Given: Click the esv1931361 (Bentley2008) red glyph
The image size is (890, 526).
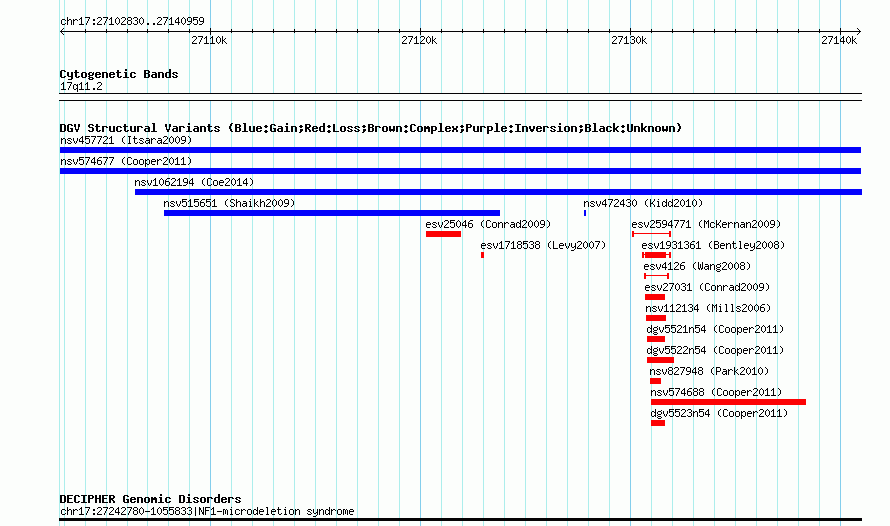Looking at the screenshot, I should [656, 255].
